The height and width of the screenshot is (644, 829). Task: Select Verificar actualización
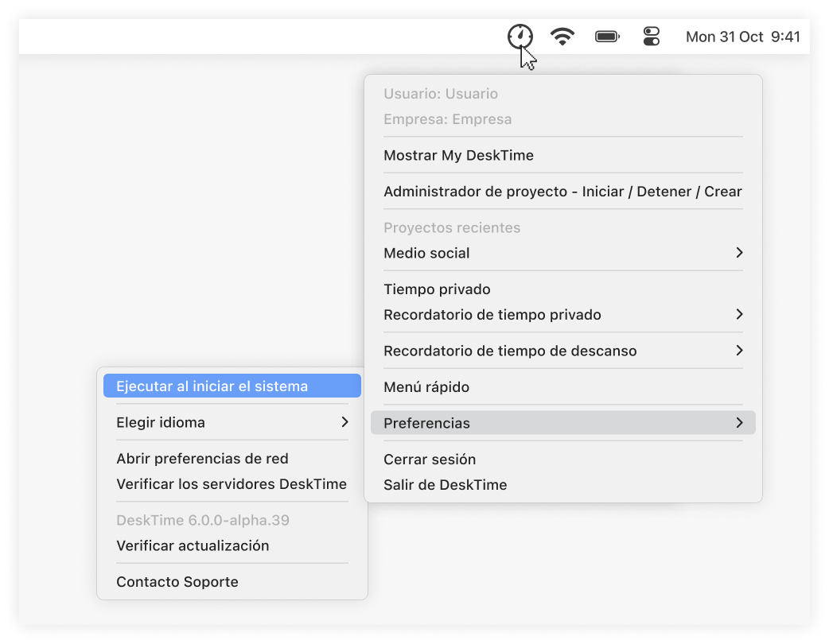[x=232, y=545]
